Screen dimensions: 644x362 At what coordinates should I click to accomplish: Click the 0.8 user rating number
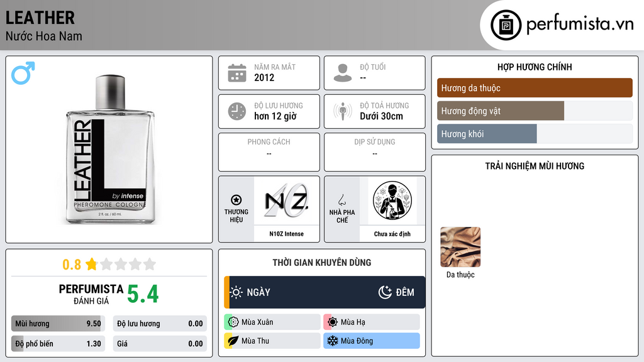click(72, 265)
